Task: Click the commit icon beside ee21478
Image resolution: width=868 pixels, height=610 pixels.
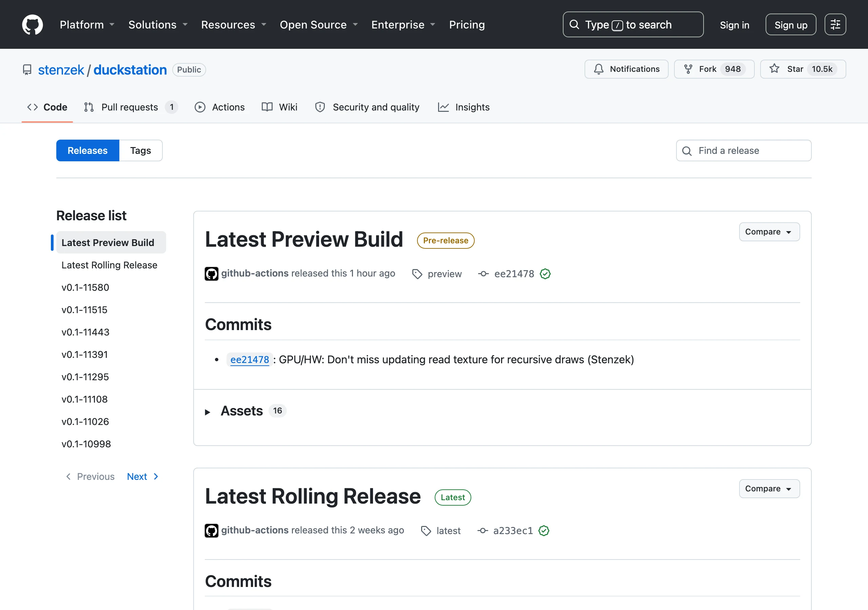Action: [x=484, y=273]
